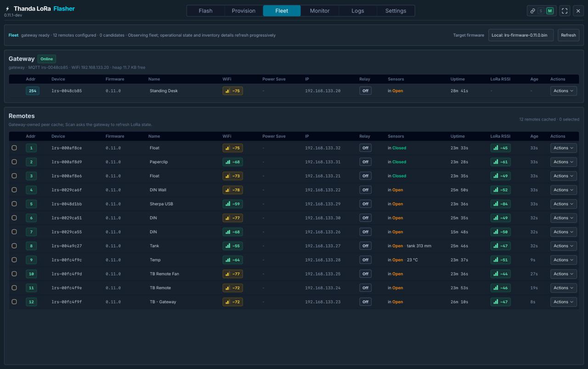Click WiFi signal -68 badge in Paperclip row

(x=232, y=162)
